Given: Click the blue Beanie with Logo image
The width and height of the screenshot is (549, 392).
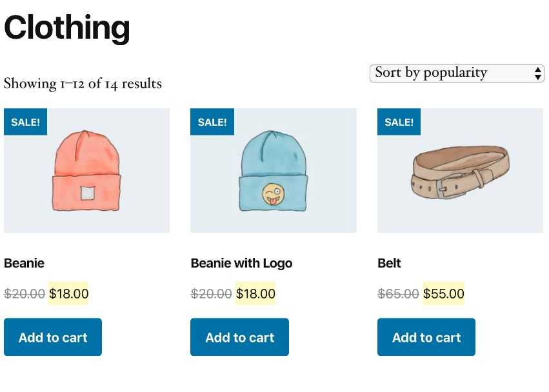Looking at the screenshot, I should coord(274,170).
